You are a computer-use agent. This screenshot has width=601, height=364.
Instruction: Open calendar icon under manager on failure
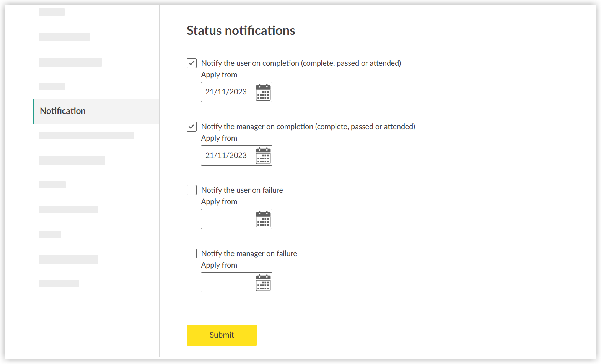click(263, 283)
